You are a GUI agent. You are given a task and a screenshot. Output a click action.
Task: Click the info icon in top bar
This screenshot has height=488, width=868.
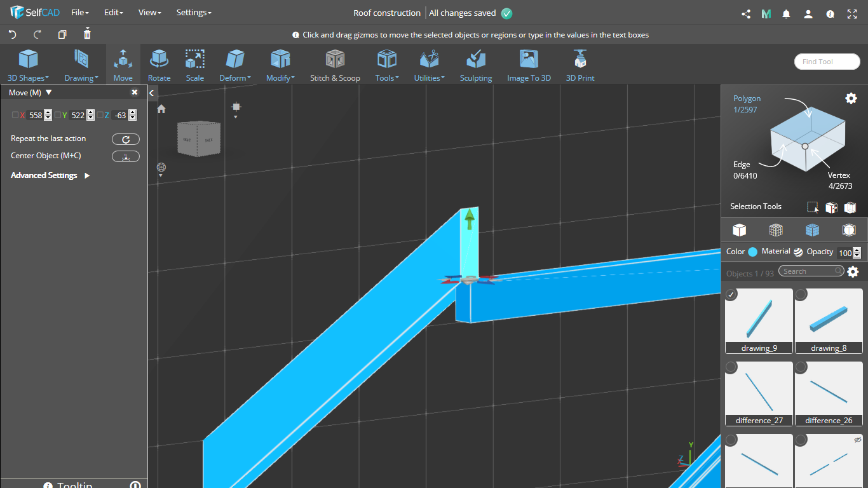tap(830, 13)
